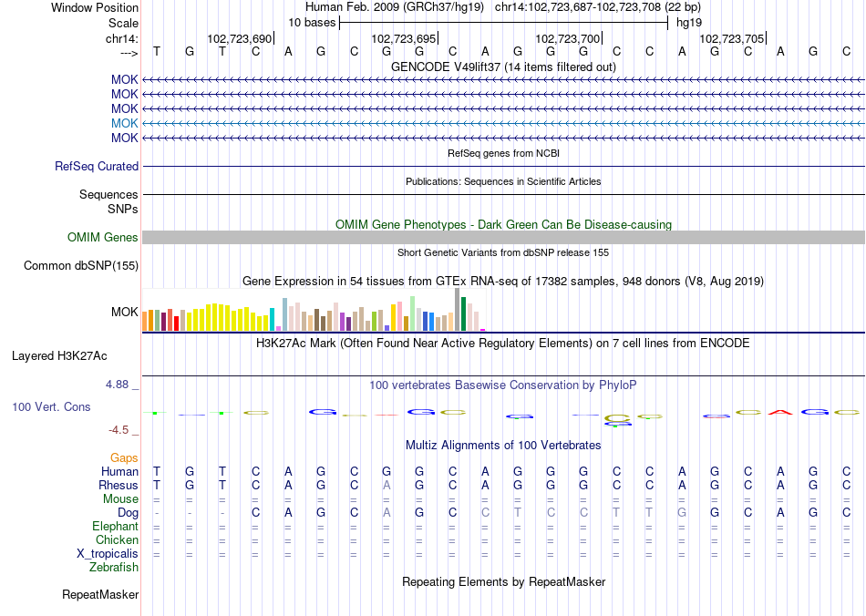Open the RefSeq genes from NCBI title
The width and height of the screenshot is (866, 616).
[503, 153]
